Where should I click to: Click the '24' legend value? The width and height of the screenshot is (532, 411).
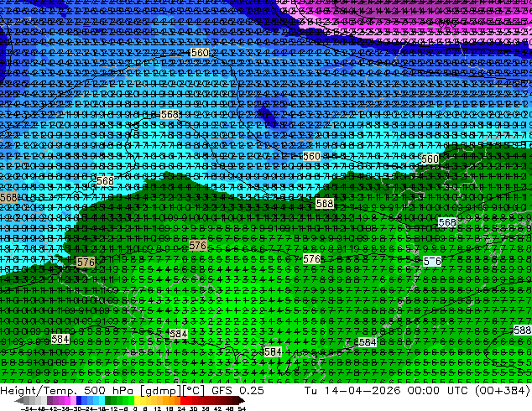181,408
